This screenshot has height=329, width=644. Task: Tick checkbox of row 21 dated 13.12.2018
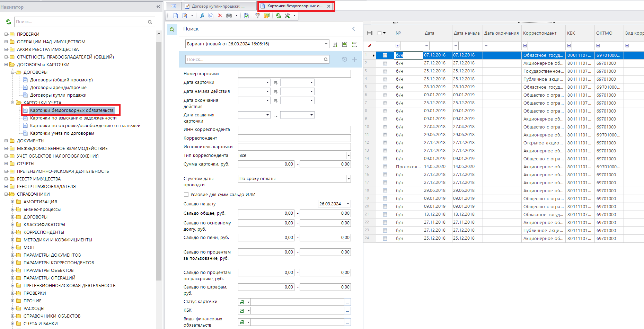click(385, 215)
